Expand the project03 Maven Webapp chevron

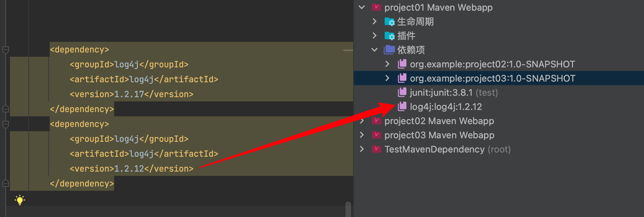(x=362, y=135)
